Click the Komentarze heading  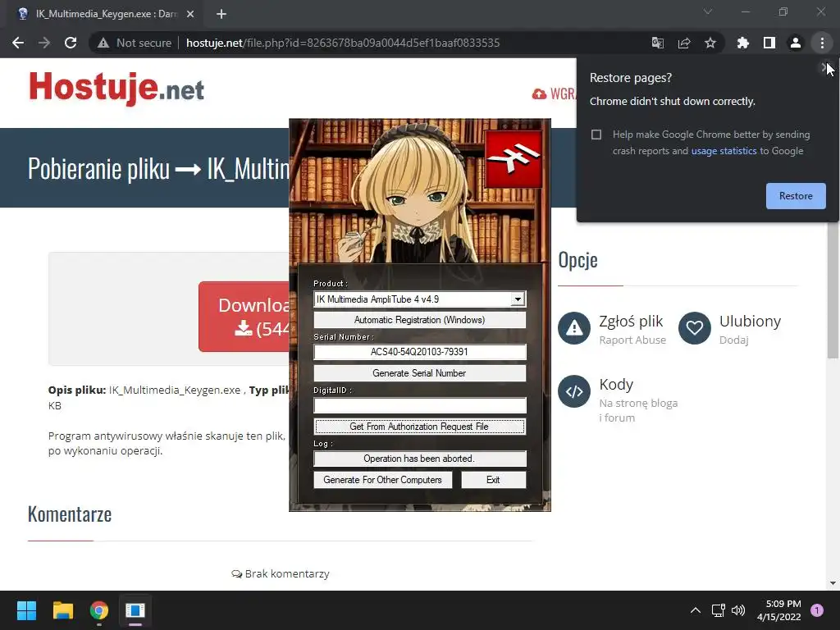[x=70, y=514]
